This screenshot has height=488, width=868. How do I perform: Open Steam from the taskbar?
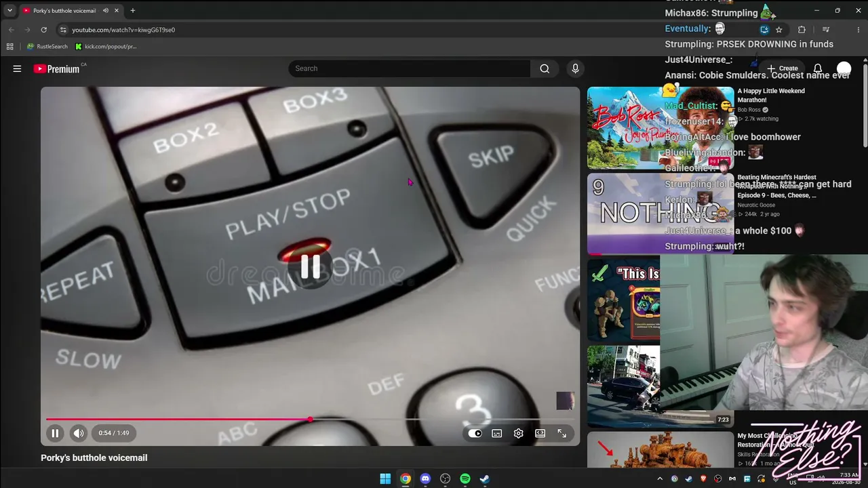(x=485, y=479)
